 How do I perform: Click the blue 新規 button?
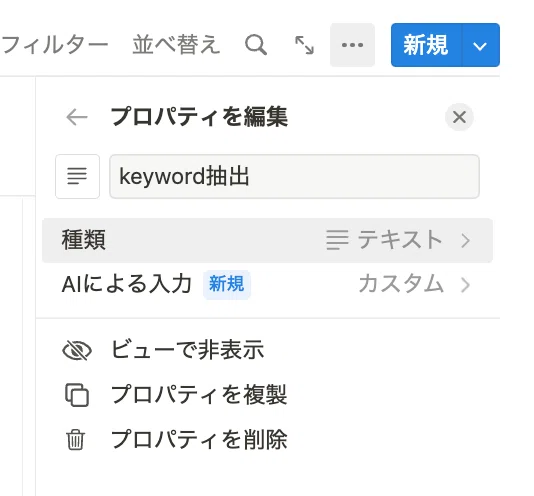coord(426,45)
